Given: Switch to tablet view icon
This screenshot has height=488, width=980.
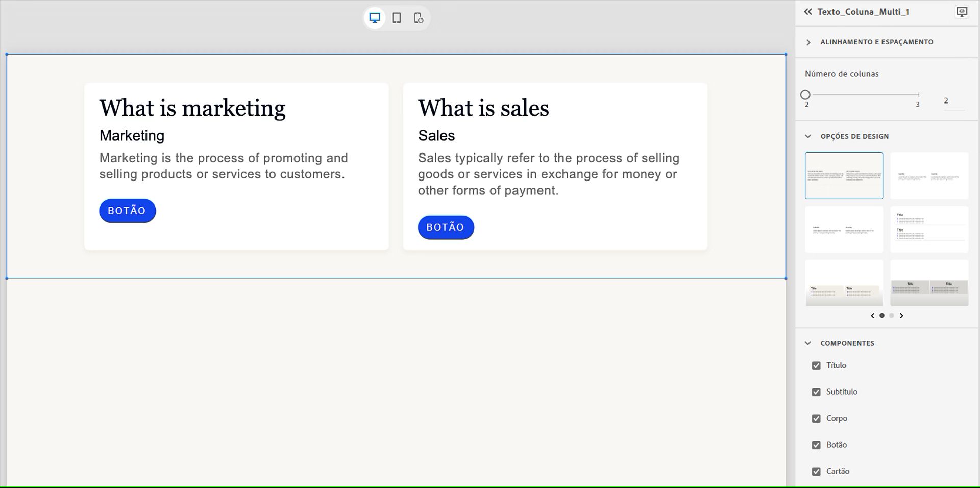Looking at the screenshot, I should [x=397, y=18].
